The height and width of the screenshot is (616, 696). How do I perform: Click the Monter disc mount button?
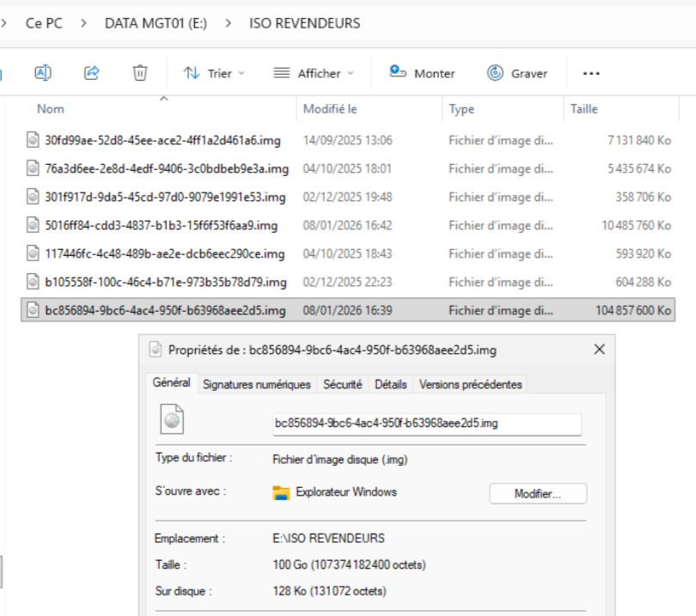click(422, 73)
